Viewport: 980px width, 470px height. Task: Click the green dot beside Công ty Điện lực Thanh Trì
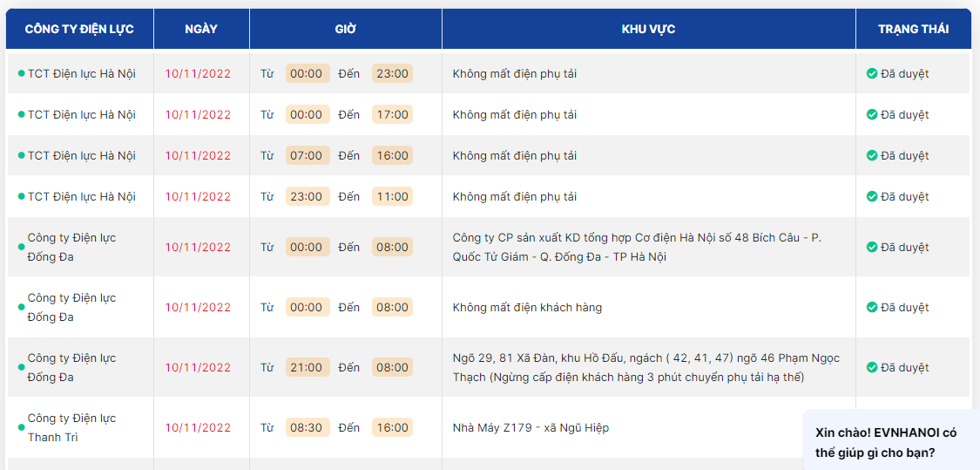point(21,428)
